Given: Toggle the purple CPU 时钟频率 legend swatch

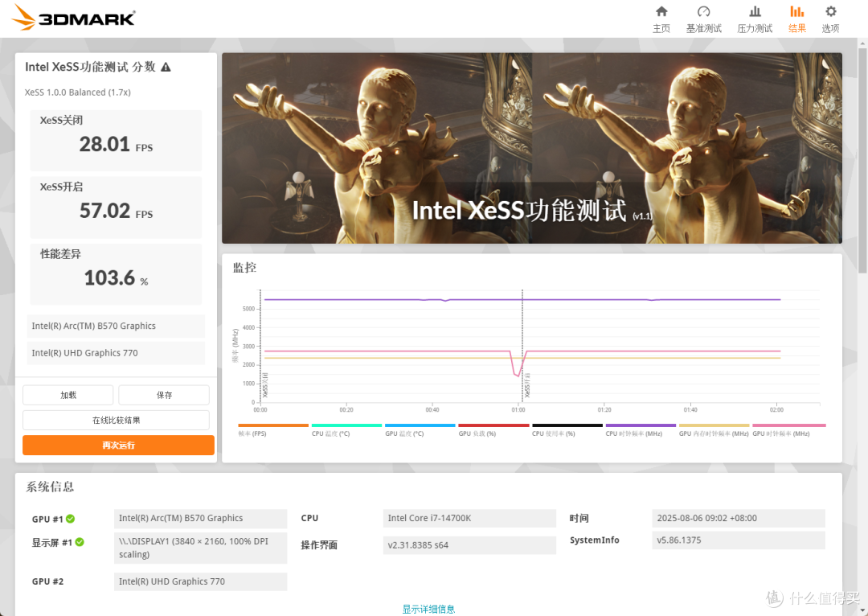Looking at the screenshot, I should [x=641, y=425].
